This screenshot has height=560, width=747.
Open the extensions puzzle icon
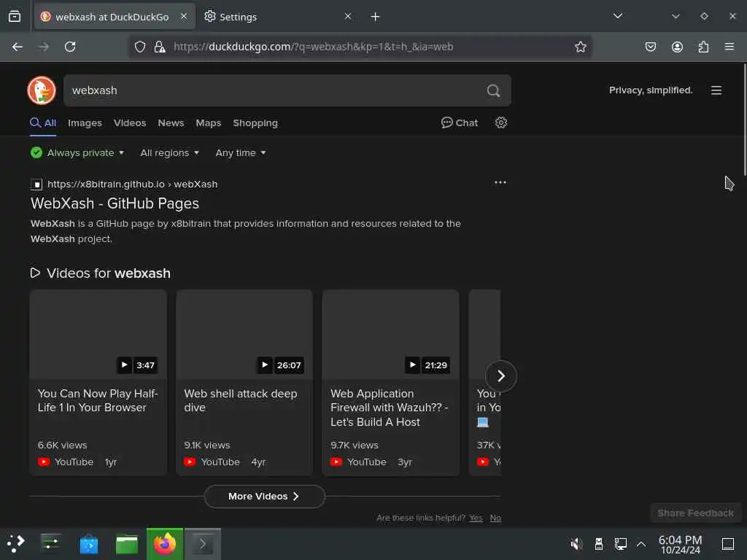(703, 47)
